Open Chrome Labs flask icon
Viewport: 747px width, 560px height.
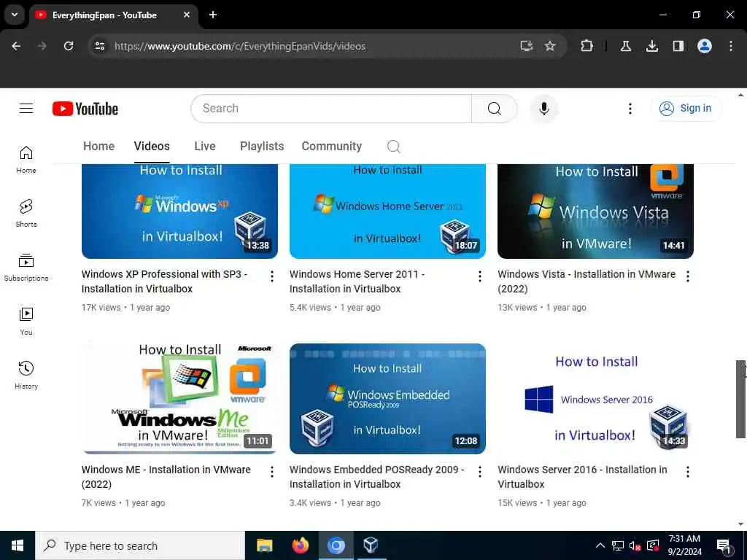(626, 46)
